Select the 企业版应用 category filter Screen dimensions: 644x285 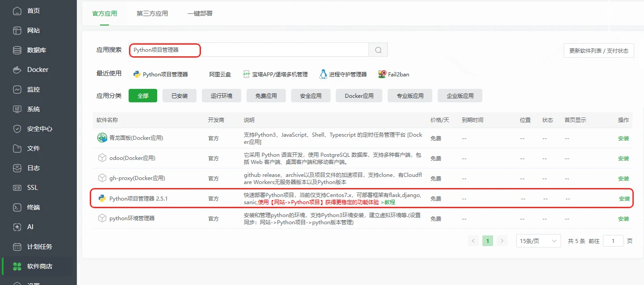[x=460, y=96]
